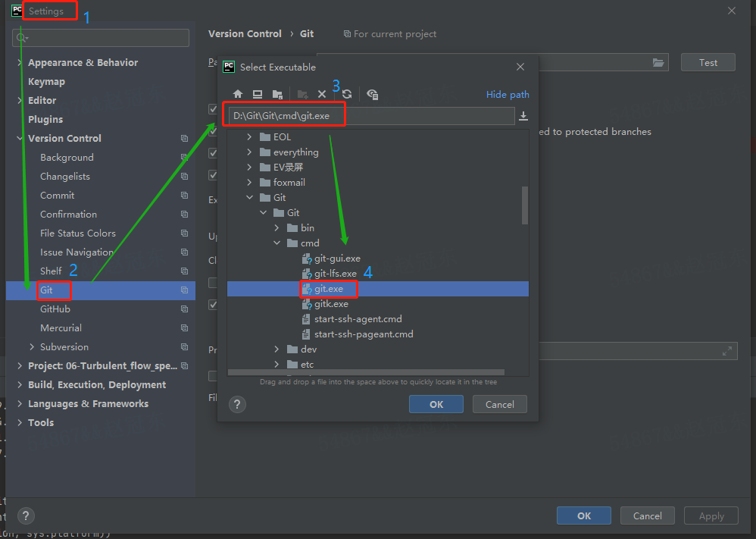The width and height of the screenshot is (756, 539).
Task: Click the per-project icon on Confirmation row
Action: pyautogui.click(x=184, y=215)
